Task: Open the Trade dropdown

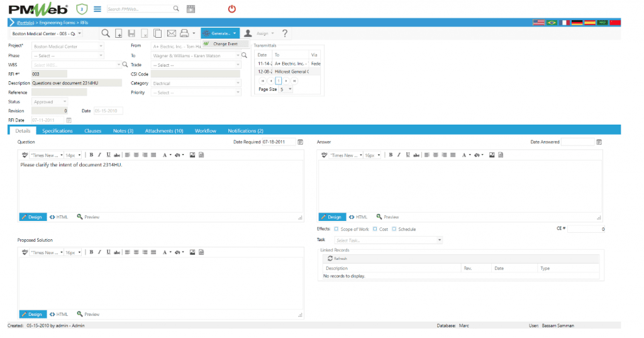Action: (x=238, y=65)
